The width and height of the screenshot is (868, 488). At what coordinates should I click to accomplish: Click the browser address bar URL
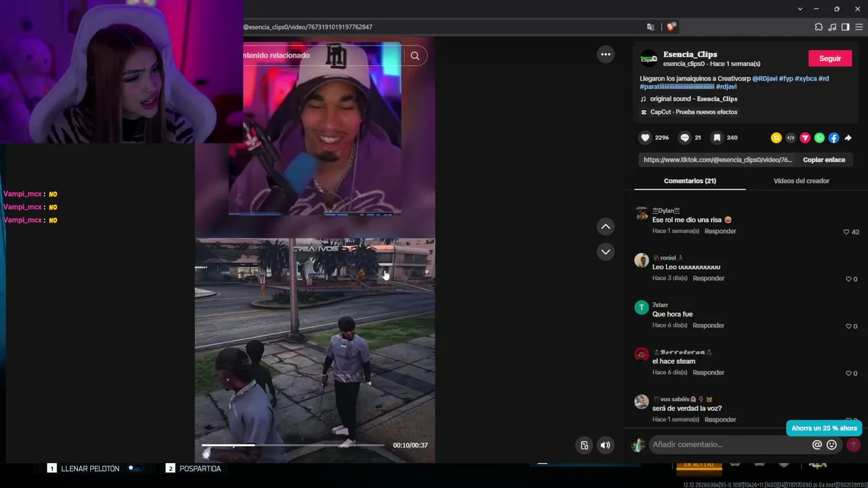click(x=308, y=27)
